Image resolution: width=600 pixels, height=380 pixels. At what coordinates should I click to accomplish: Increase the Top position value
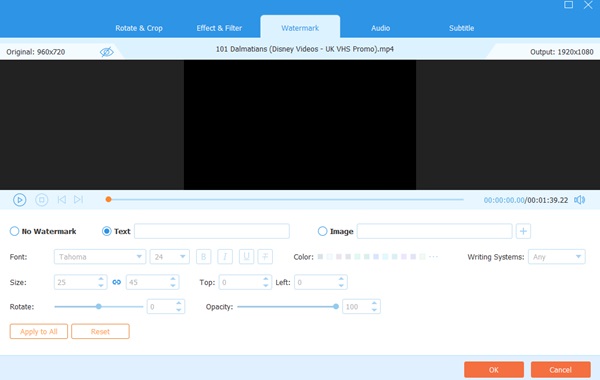point(266,279)
